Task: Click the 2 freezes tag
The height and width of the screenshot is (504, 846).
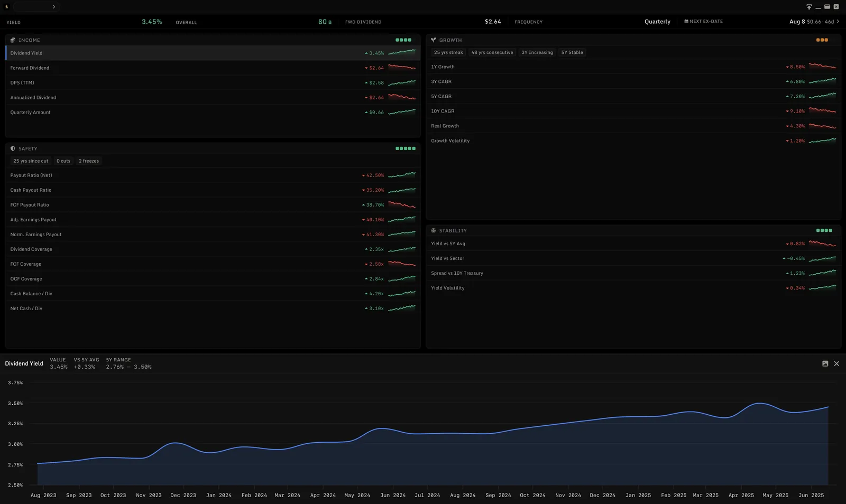Action: click(x=89, y=161)
